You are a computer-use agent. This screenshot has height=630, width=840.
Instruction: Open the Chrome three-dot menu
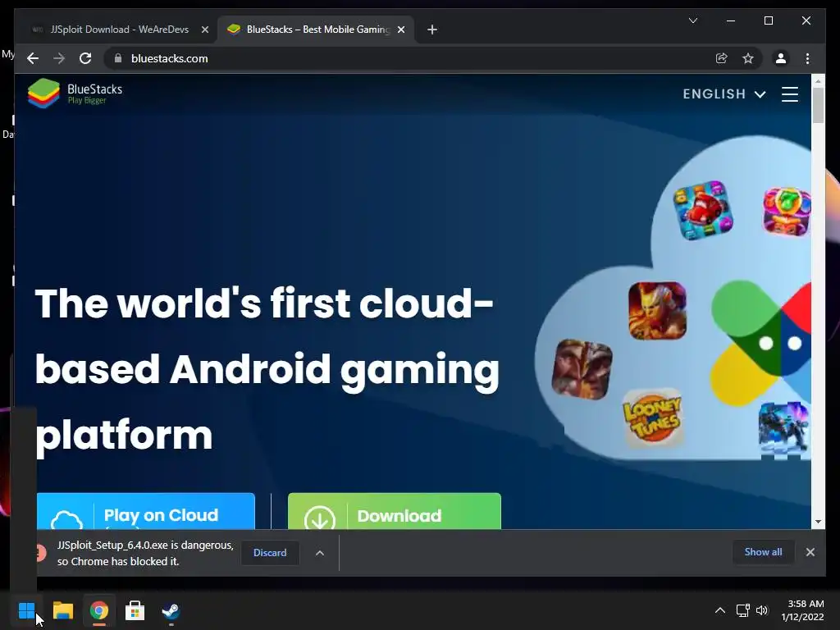[807, 58]
